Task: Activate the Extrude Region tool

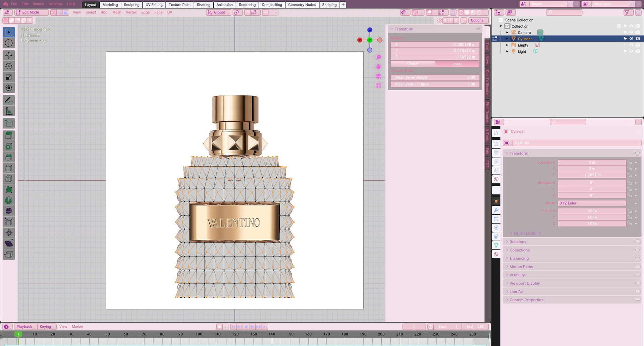Action: click(x=9, y=135)
